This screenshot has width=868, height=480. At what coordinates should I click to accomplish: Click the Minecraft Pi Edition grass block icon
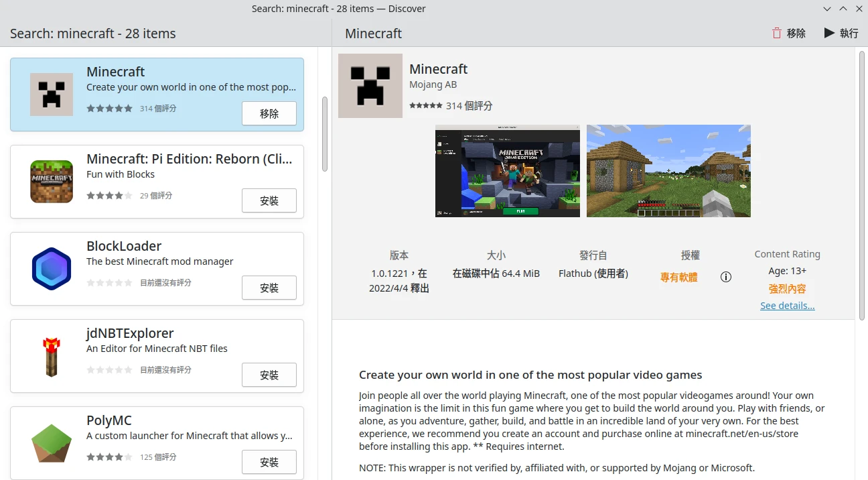tap(52, 182)
